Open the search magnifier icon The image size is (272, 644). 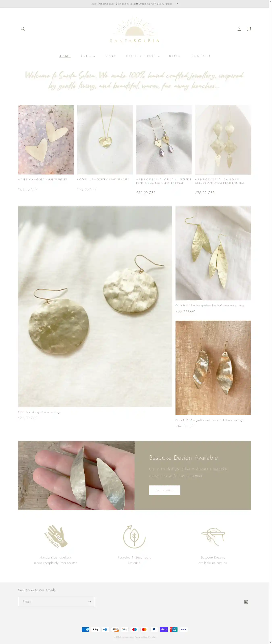point(23,29)
